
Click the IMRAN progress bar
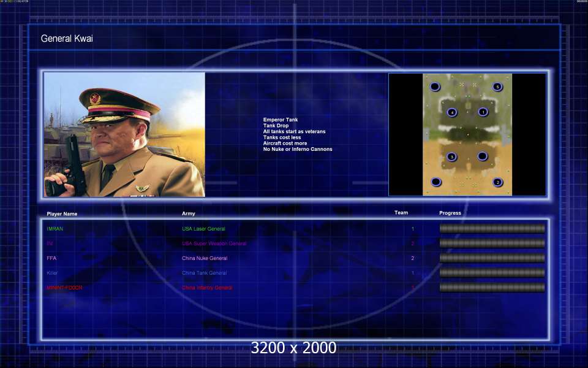(x=492, y=228)
